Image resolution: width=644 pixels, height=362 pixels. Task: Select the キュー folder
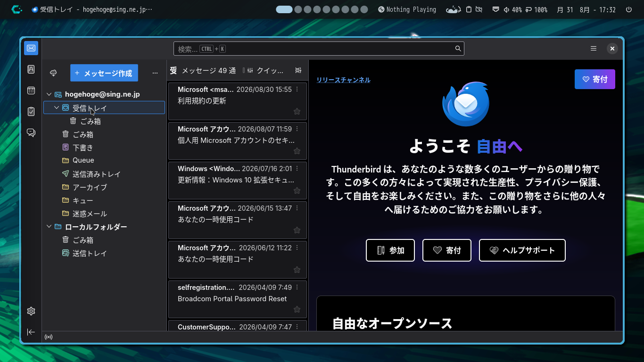104,200
